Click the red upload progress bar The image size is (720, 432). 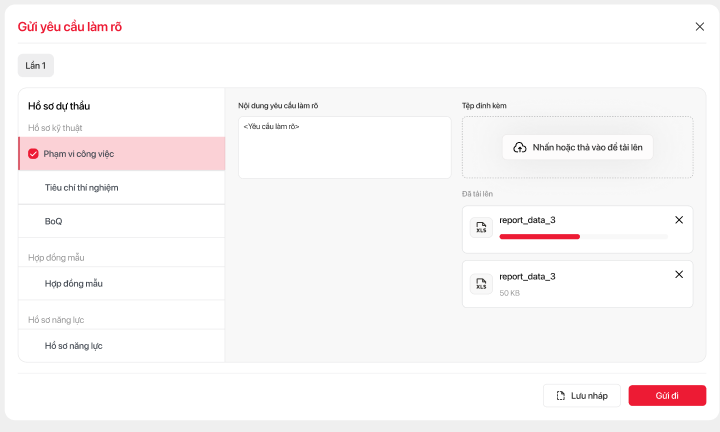540,237
